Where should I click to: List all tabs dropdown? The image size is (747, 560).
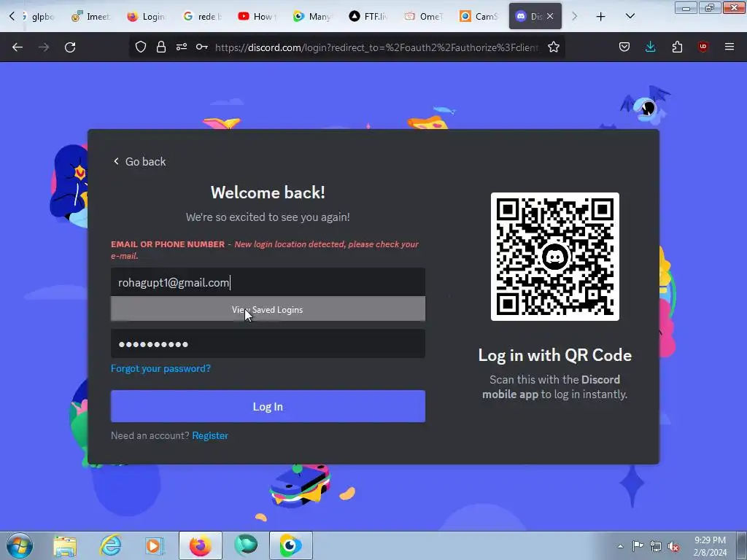630,17
